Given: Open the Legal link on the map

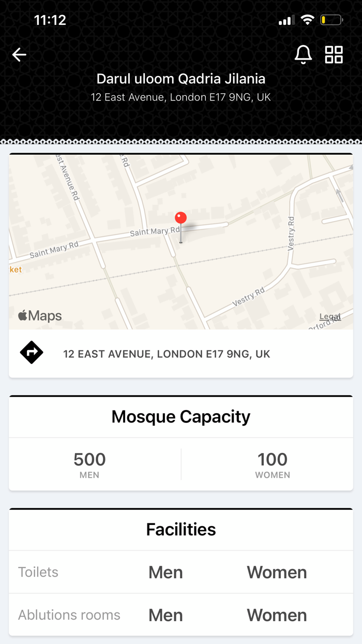Looking at the screenshot, I should tap(330, 316).
